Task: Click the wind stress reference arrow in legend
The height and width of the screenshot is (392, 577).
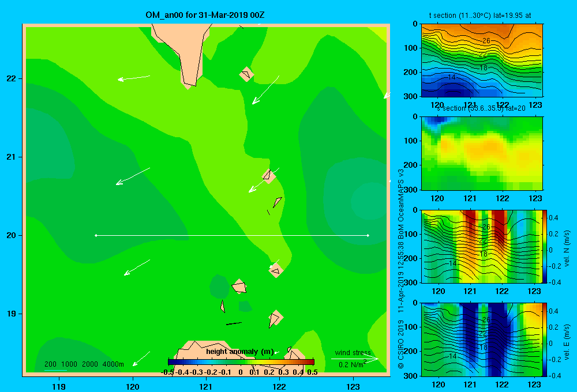Action: tap(354, 359)
